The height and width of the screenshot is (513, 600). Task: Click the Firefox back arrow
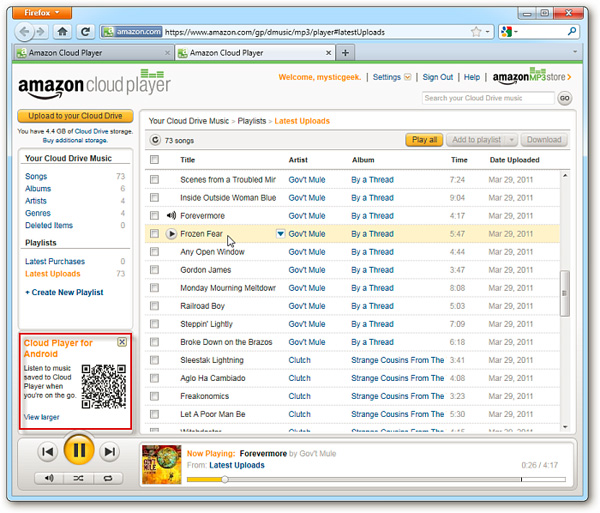24,31
